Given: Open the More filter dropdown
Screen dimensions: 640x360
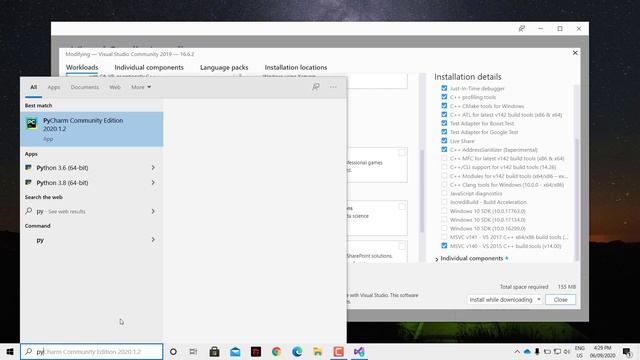Looking at the screenshot, I should 141,87.
